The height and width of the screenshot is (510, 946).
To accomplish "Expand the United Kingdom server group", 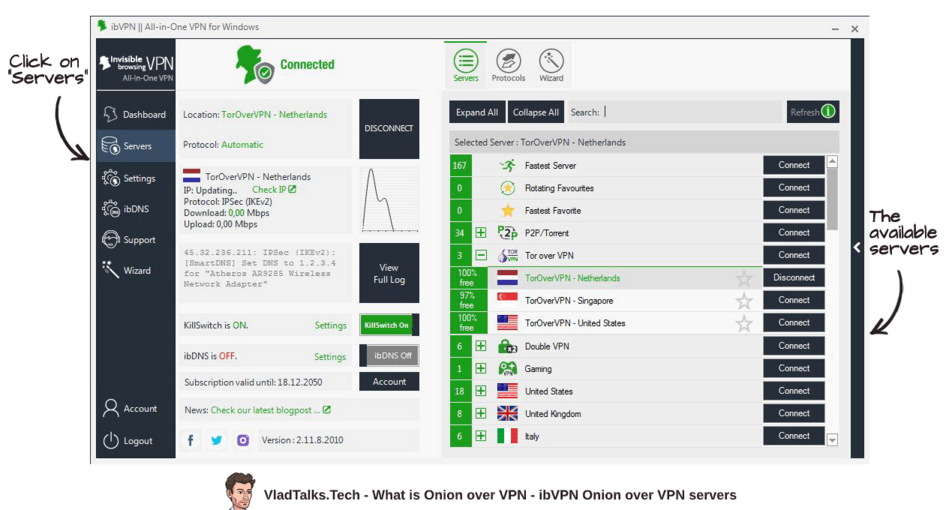I will point(481,413).
